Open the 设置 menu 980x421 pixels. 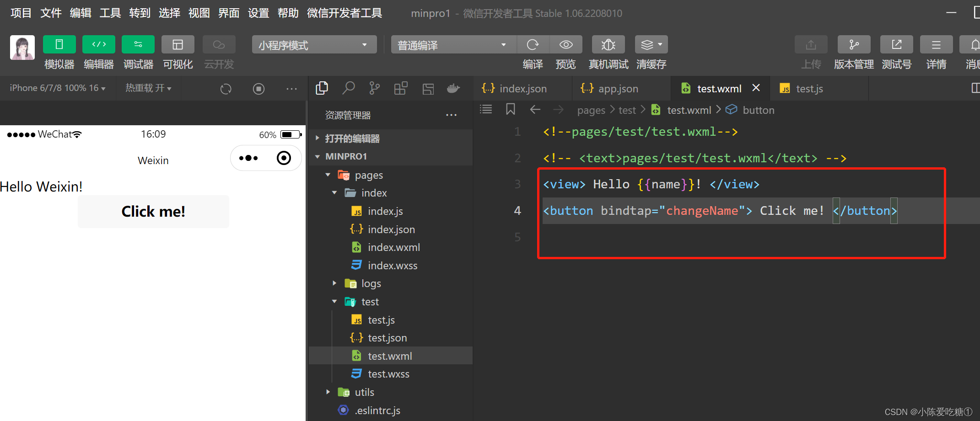pos(258,13)
